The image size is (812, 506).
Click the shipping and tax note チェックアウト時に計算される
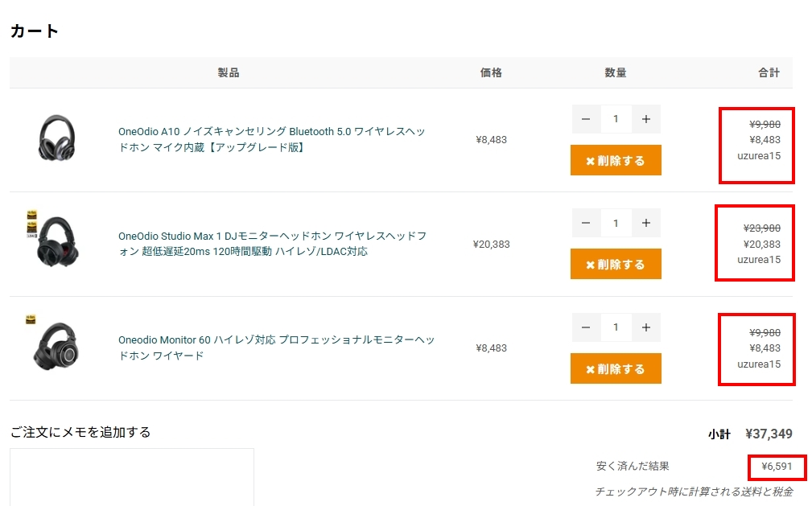click(694, 492)
